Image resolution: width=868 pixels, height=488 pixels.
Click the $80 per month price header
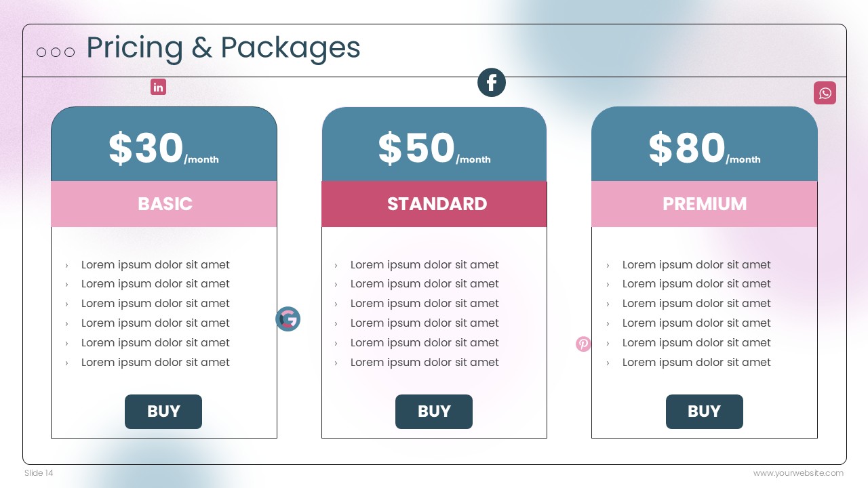click(x=705, y=144)
